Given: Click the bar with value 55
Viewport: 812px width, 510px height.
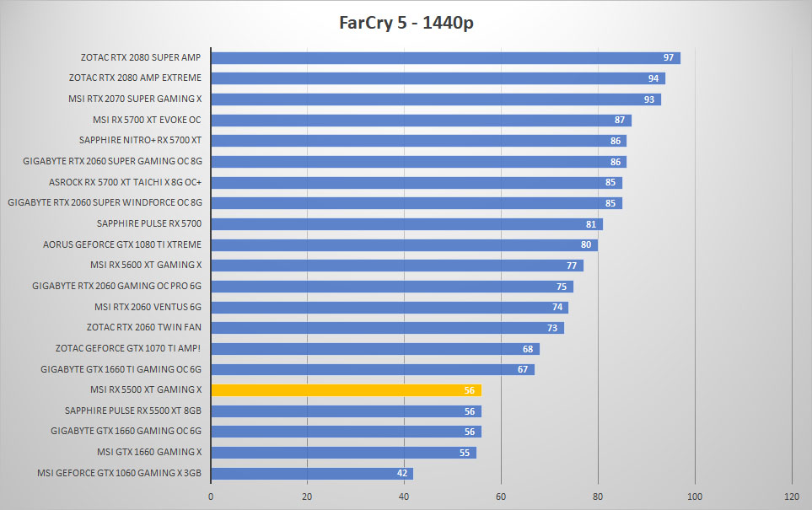Looking at the screenshot, I should pos(344,453).
